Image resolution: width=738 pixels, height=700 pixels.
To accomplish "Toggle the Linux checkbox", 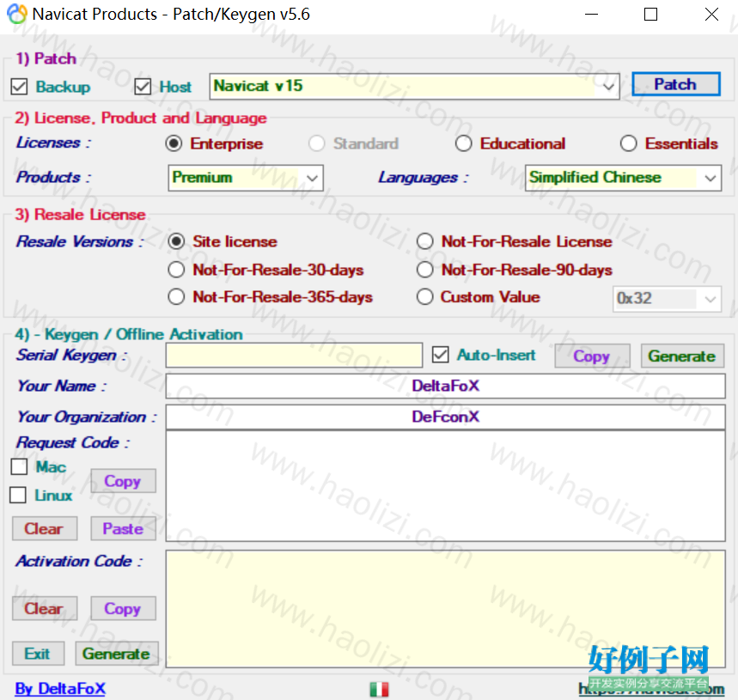I will 18,495.
